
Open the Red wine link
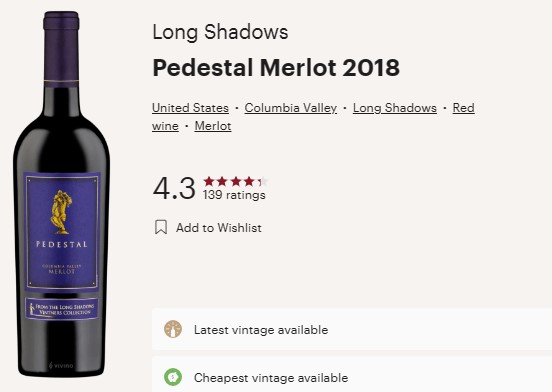tap(463, 108)
